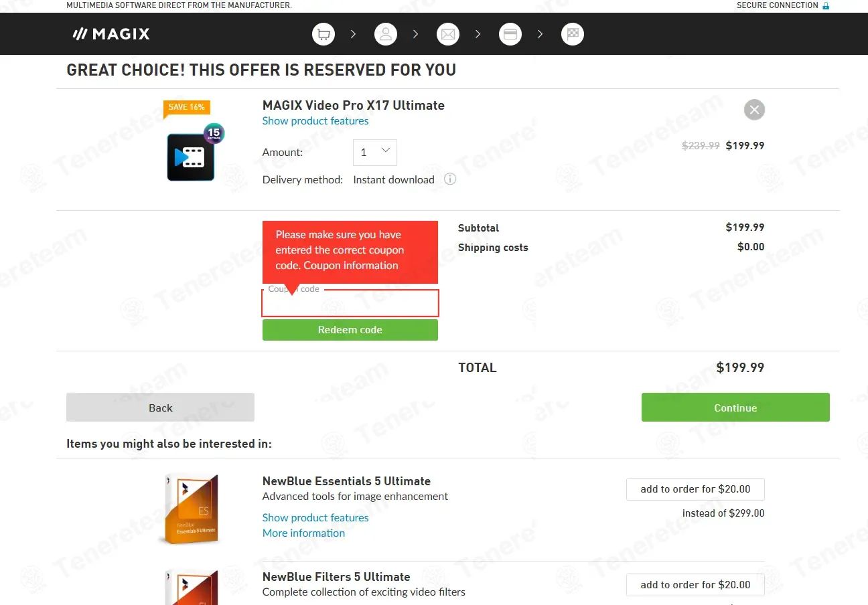This screenshot has height=605, width=868.
Task: Click the struck-through $239.99 original price
Action: pyautogui.click(x=701, y=145)
